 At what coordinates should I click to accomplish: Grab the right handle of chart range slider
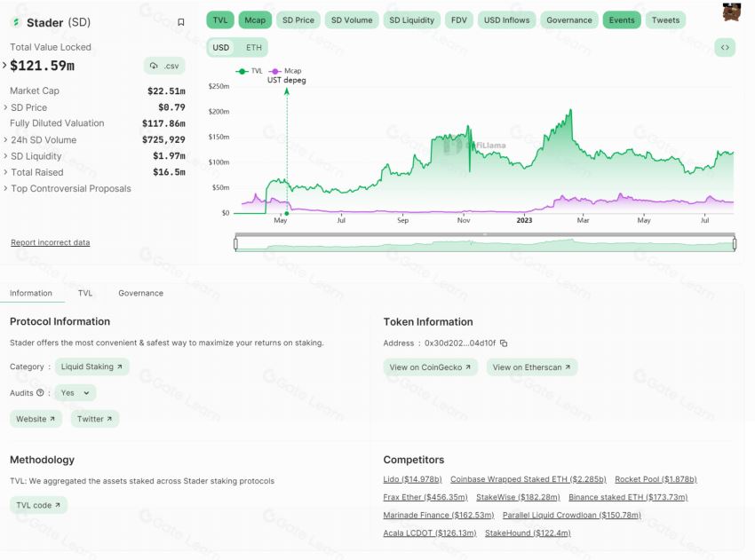(x=735, y=244)
